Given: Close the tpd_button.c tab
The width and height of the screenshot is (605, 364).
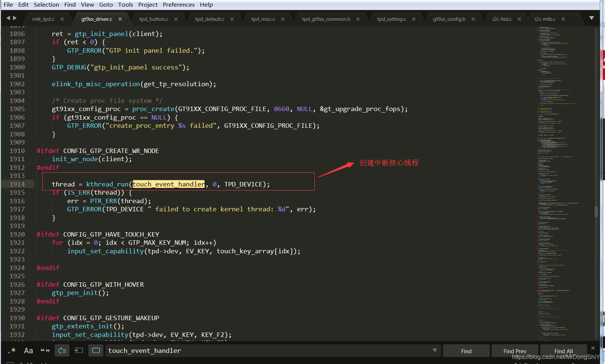Looking at the screenshot, I should [176, 19].
